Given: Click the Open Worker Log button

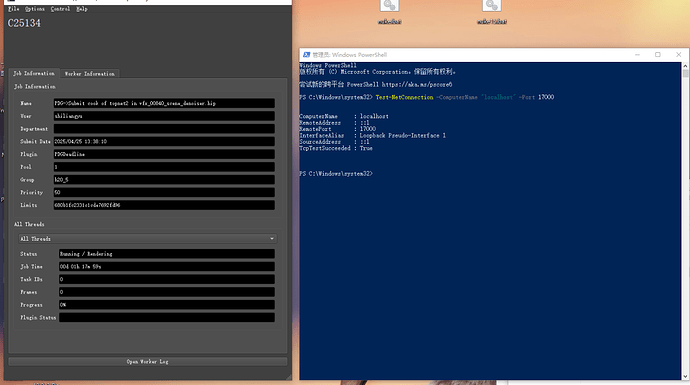Looking at the screenshot, I should coord(148,362).
